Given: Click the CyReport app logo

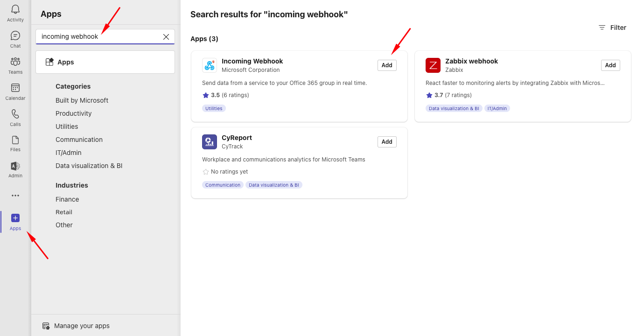Looking at the screenshot, I should pos(210,142).
